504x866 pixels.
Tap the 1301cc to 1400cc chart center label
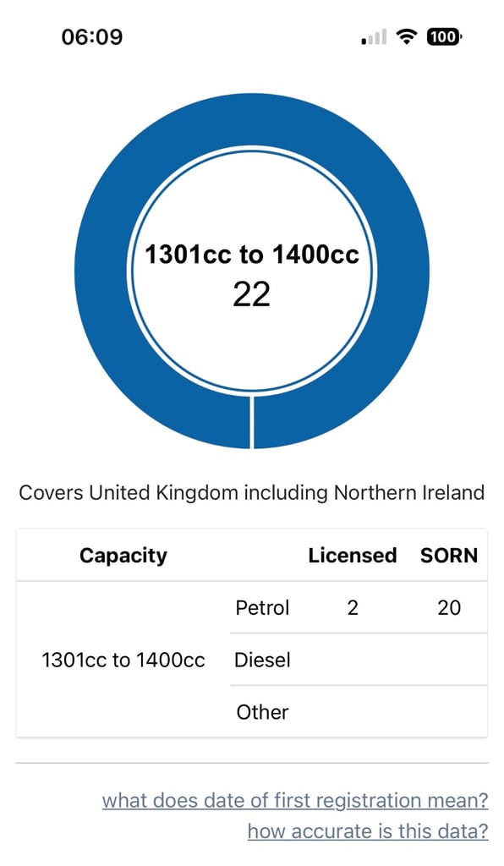pyautogui.click(x=252, y=254)
